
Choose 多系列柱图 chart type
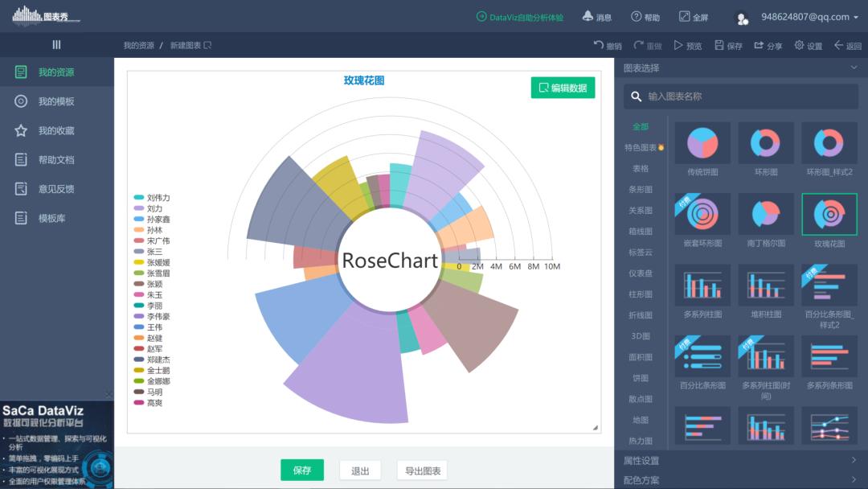702,286
